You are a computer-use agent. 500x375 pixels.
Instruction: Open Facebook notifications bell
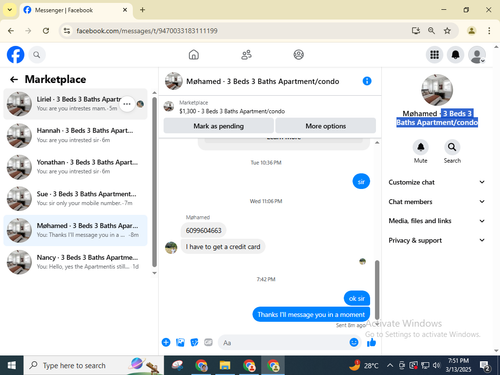click(x=455, y=55)
